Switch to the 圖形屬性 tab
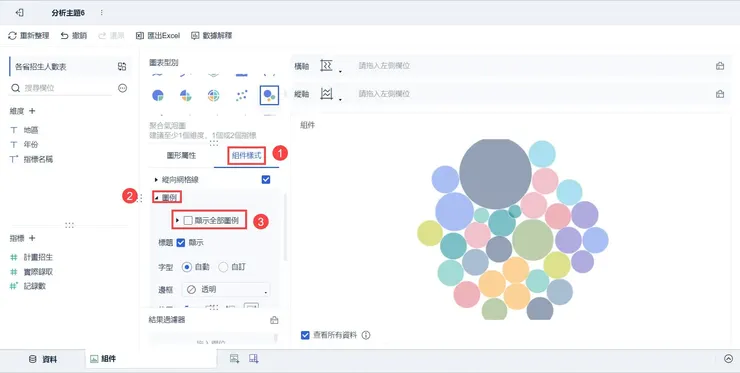This screenshot has width=740, height=373. (181, 155)
